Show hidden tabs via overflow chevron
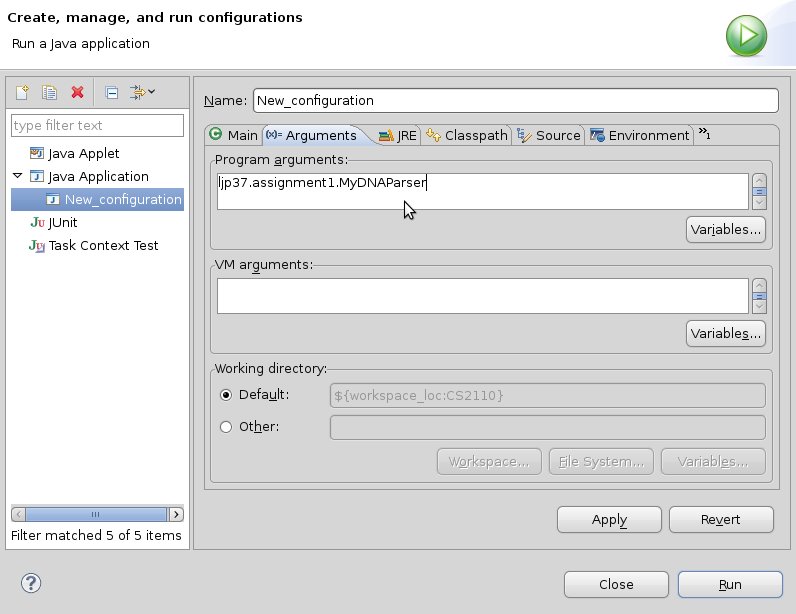Screen dimensions: 796x614 (704, 134)
